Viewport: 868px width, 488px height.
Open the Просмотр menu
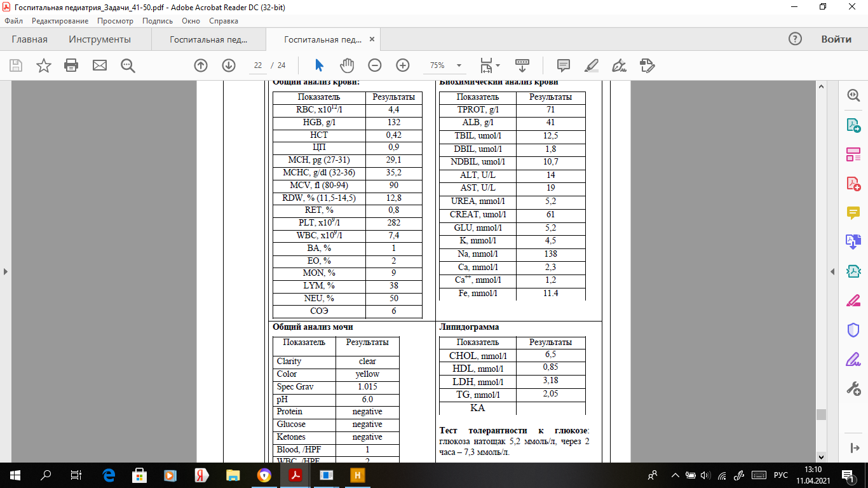pos(115,21)
